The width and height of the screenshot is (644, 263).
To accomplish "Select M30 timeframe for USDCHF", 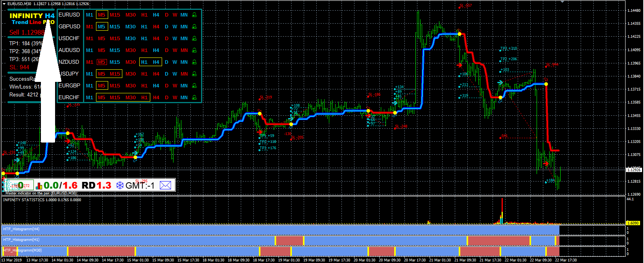I will tap(131, 39).
